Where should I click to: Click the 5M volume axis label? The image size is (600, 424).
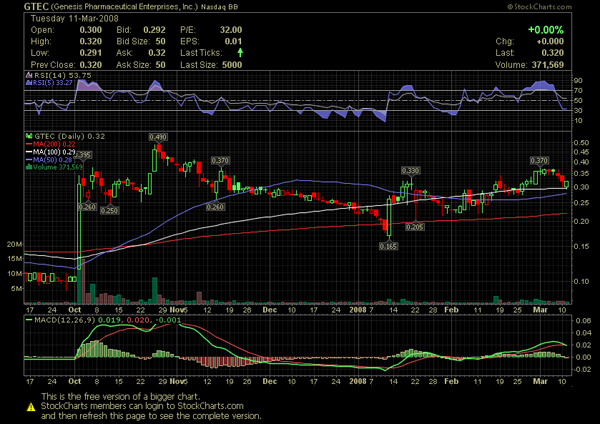pyautogui.click(x=16, y=289)
